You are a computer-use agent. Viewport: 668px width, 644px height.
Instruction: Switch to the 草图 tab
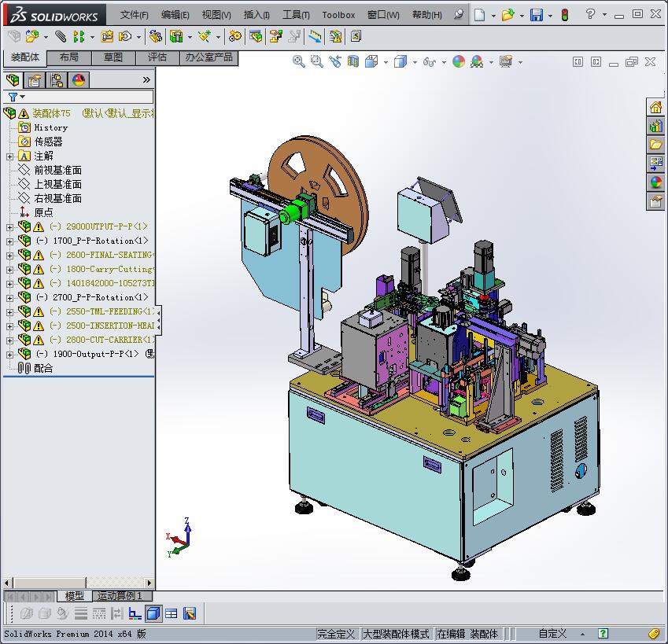pyautogui.click(x=113, y=57)
